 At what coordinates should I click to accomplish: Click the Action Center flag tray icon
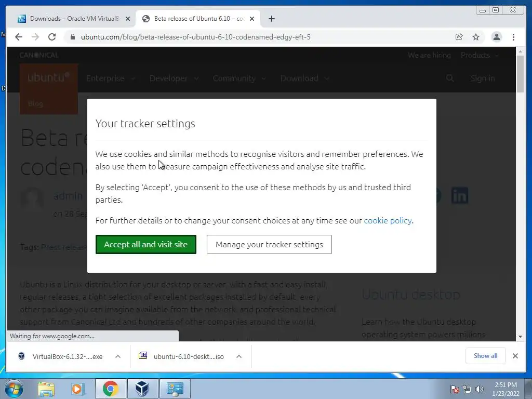pos(455,389)
